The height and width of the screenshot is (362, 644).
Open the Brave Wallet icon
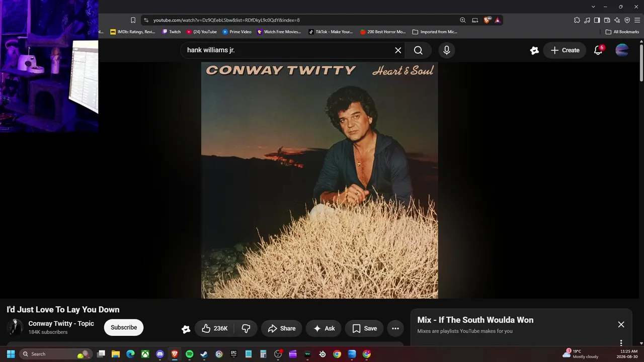[607, 20]
